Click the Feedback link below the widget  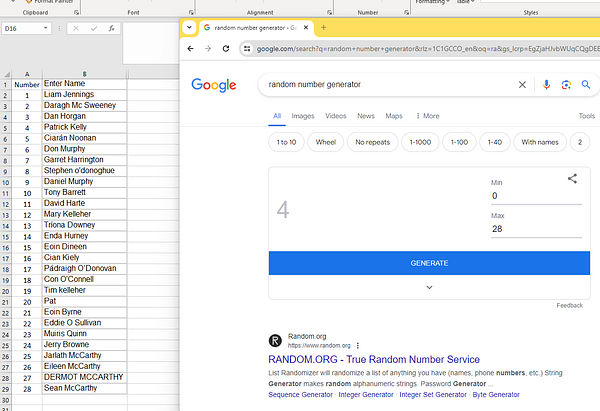point(569,305)
